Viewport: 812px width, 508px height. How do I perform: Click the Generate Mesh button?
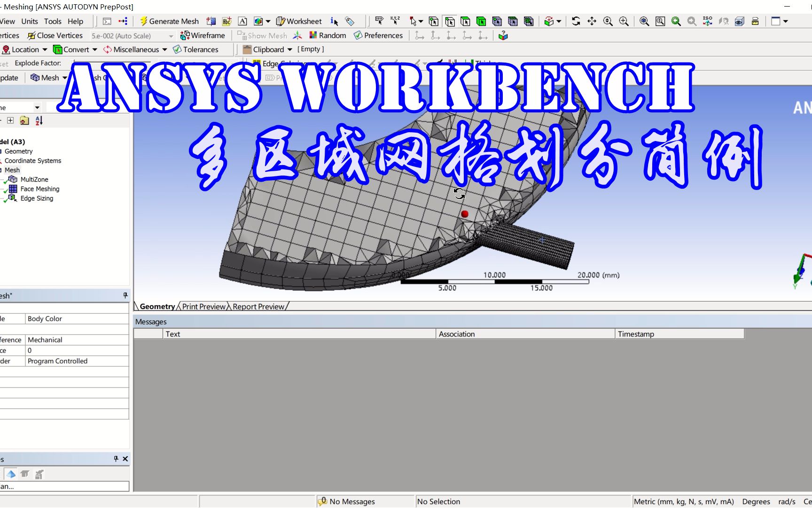click(x=169, y=21)
